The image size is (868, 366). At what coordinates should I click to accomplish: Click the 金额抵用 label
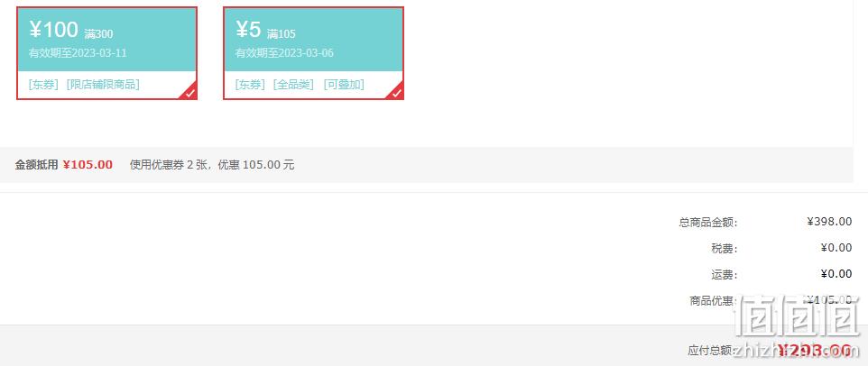(x=36, y=165)
